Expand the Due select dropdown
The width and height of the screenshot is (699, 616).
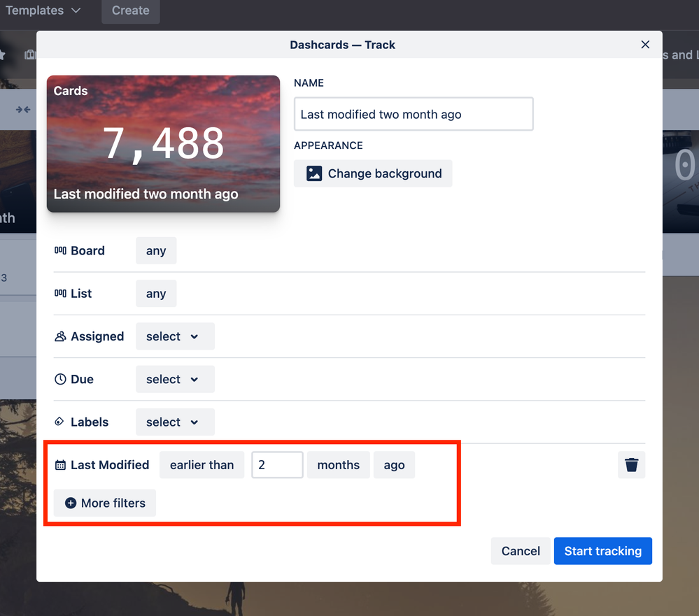click(175, 379)
